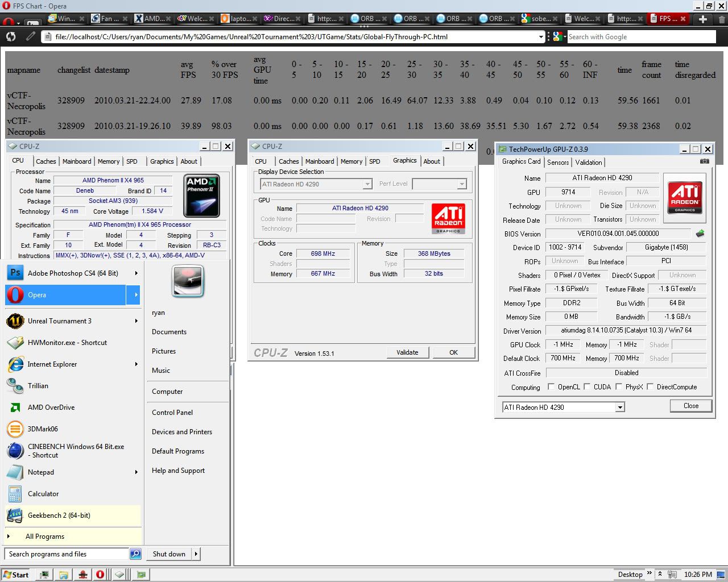Click the Search programs and files field
The width and height of the screenshot is (728, 582).
coord(66,554)
